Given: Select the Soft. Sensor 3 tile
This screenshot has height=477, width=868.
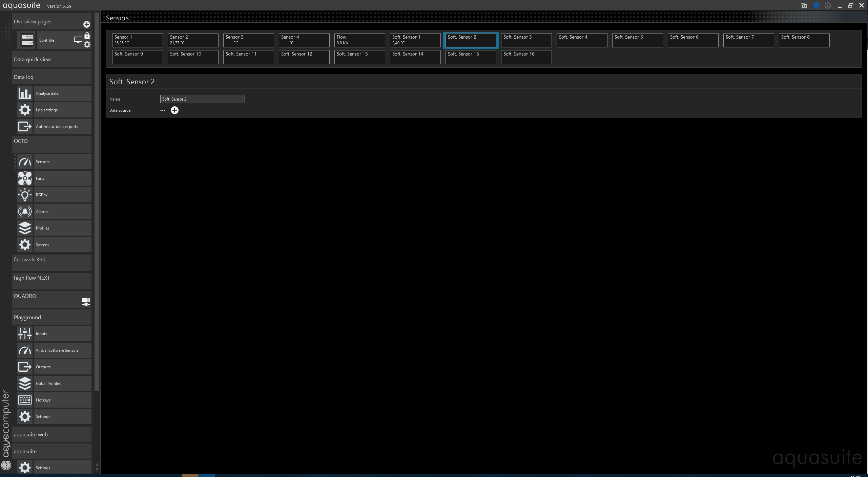Looking at the screenshot, I should [x=526, y=40].
